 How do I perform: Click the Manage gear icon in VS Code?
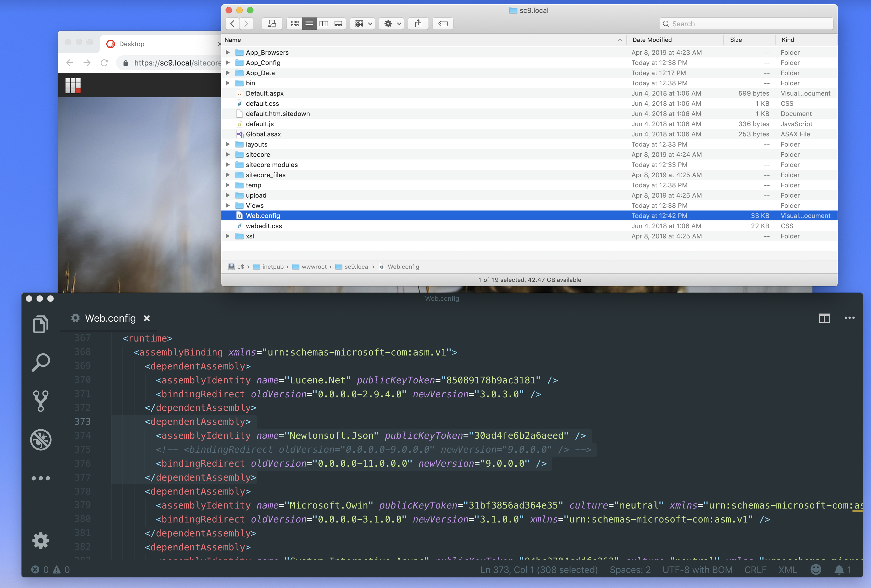click(x=41, y=541)
